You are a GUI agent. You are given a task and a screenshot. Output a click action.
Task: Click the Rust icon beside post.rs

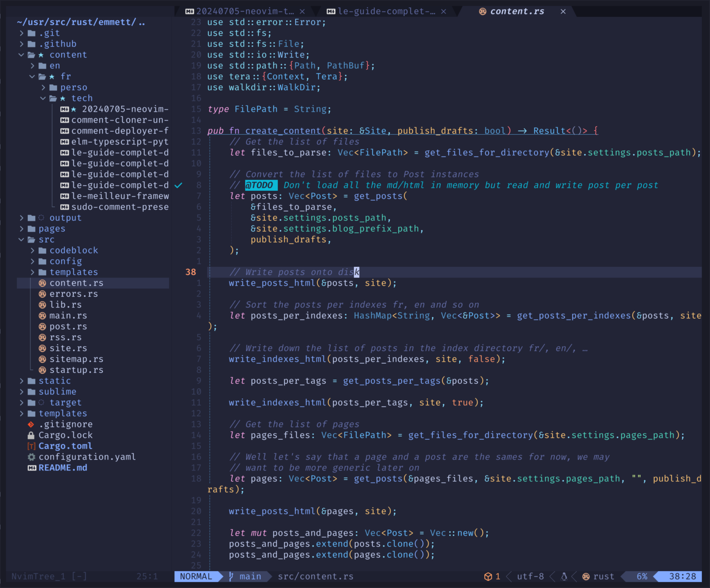(42, 326)
